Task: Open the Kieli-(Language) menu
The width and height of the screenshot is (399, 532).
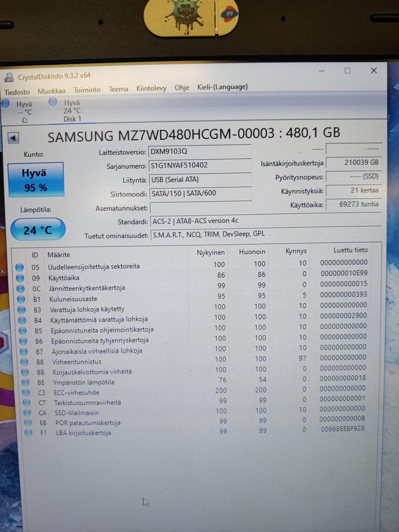Action: 222,87
